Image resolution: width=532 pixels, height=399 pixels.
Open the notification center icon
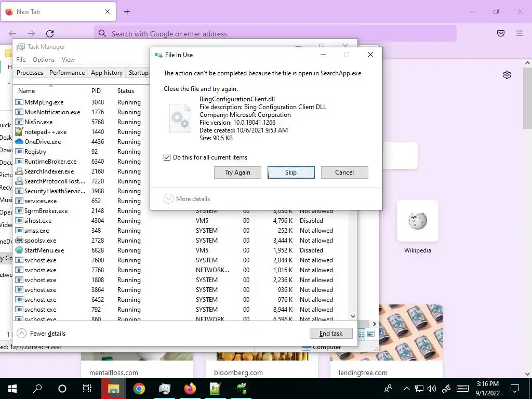tap(515, 389)
